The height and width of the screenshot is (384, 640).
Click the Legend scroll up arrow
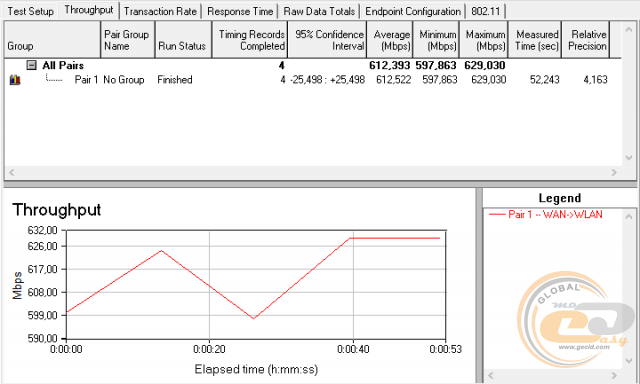(629, 216)
